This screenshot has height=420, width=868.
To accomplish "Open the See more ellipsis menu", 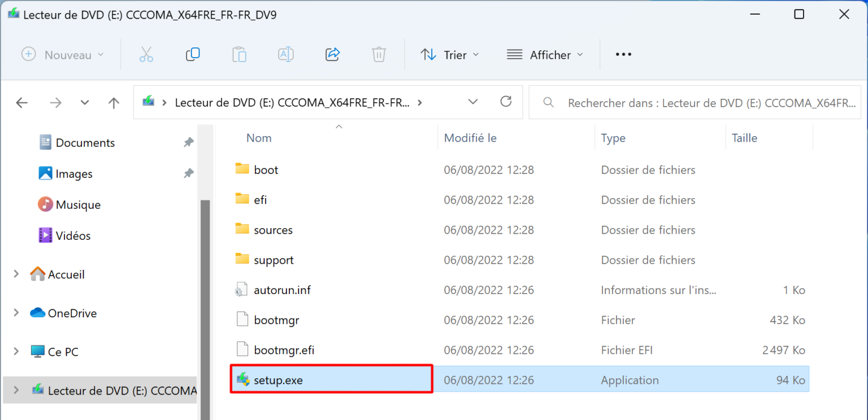I will click(623, 54).
